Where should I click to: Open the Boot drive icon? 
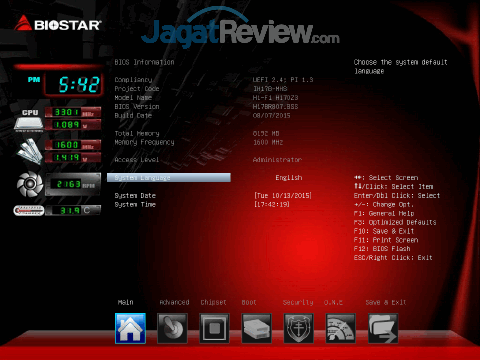(256, 328)
